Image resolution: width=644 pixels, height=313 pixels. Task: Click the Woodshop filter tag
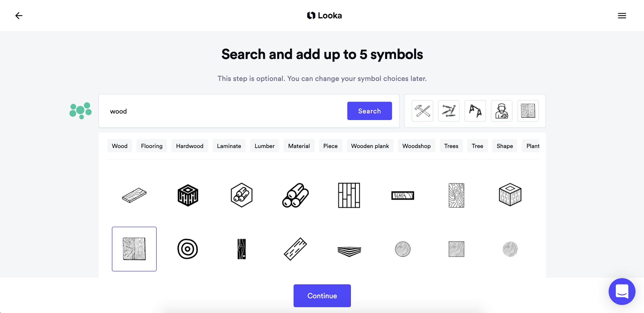coord(417,146)
